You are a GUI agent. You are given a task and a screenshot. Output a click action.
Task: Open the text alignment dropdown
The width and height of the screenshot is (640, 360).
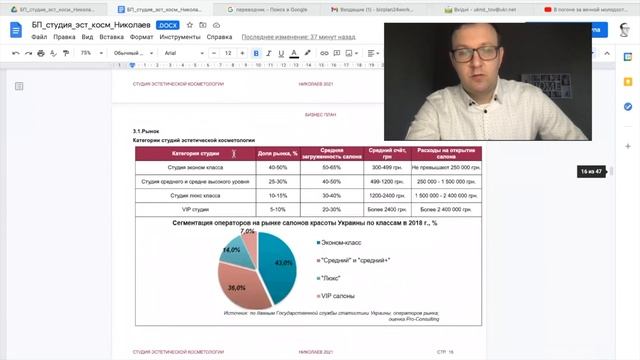coord(373,53)
